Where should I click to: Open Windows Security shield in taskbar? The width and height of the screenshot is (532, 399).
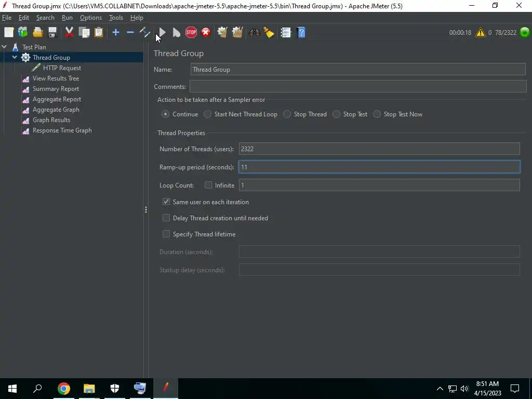(115, 389)
